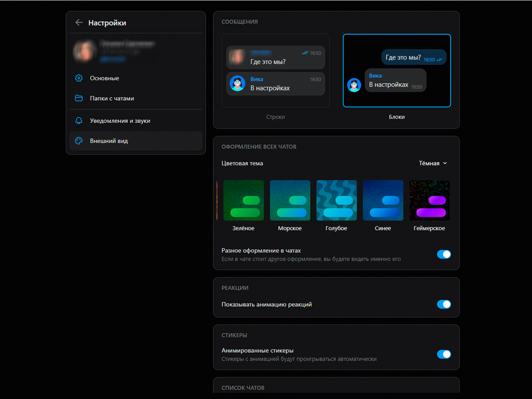Click Вика's avatar in the Блоки preview
Screen dimensions: 532x399
click(354, 85)
